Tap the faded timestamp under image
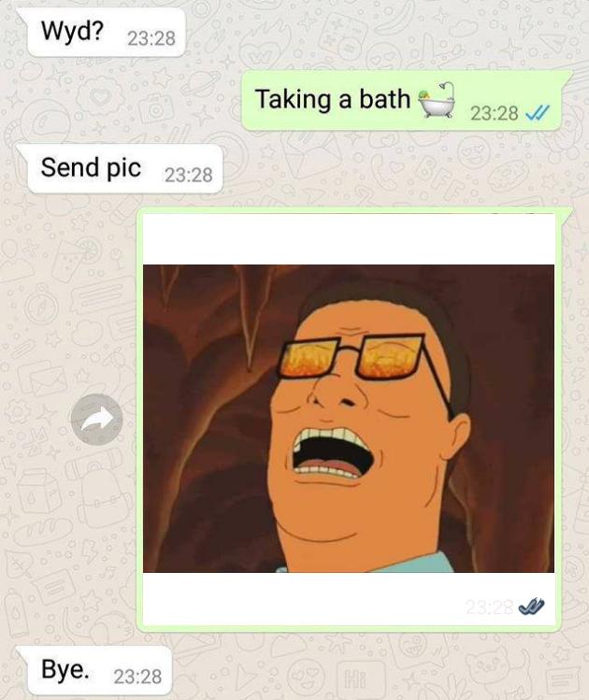 pyautogui.click(x=489, y=607)
